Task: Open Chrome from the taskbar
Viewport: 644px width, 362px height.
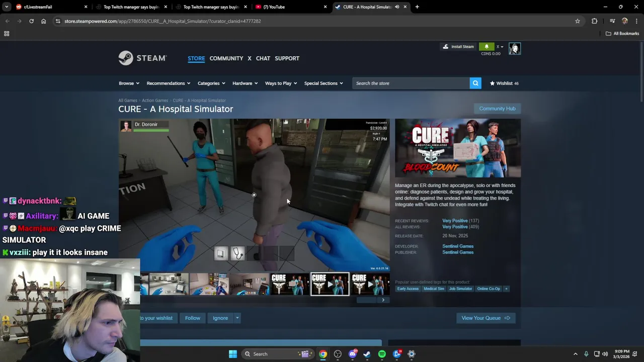Action: (x=323, y=354)
